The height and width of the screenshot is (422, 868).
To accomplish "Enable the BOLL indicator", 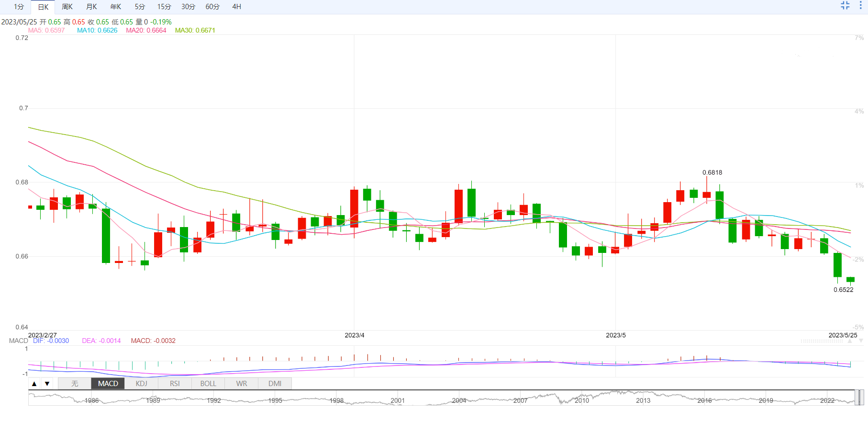I will tap(208, 384).
